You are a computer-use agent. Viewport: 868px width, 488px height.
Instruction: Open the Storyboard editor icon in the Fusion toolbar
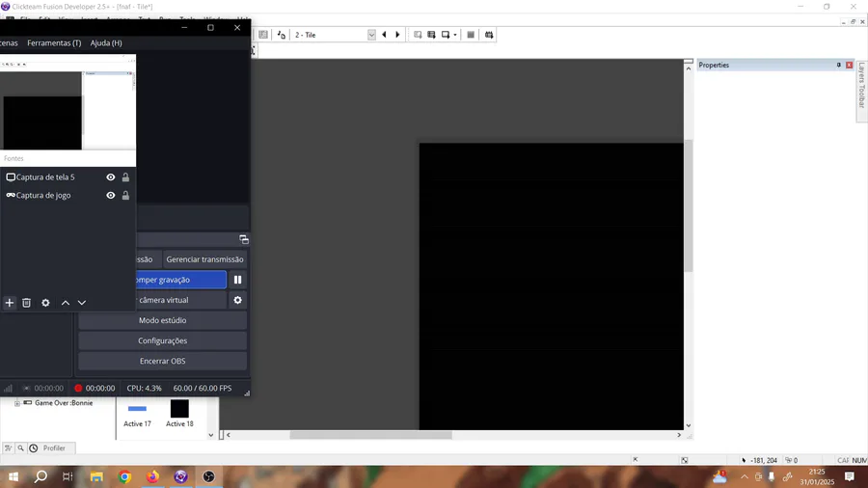point(263,35)
